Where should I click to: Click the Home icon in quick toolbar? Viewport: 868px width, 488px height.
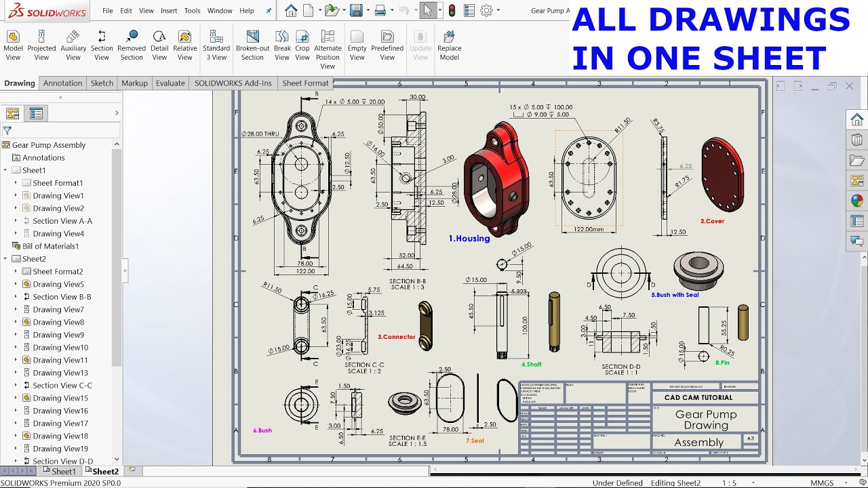pyautogui.click(x=291, y=10)
